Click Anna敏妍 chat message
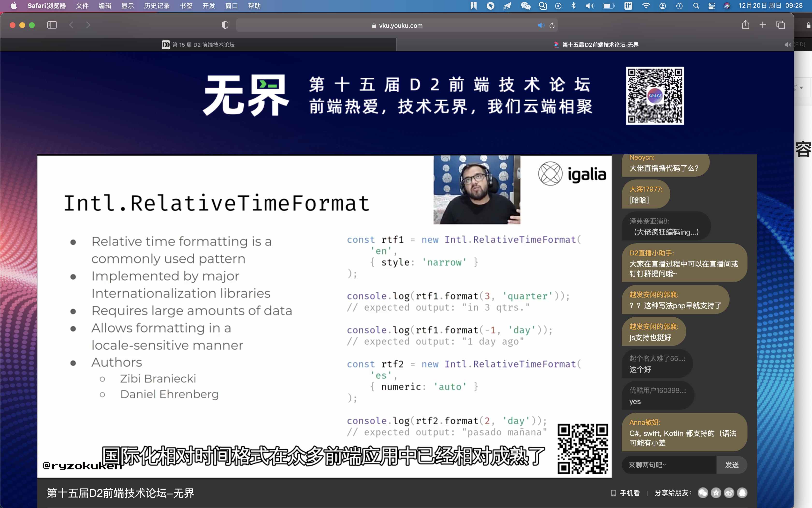Screen dimensions: 812x508 (x=684, y=432)
